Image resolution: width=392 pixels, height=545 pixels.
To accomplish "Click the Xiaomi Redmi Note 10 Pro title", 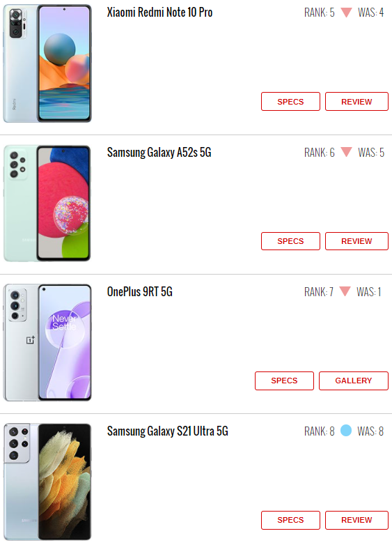I will click(x=159, y=13).
